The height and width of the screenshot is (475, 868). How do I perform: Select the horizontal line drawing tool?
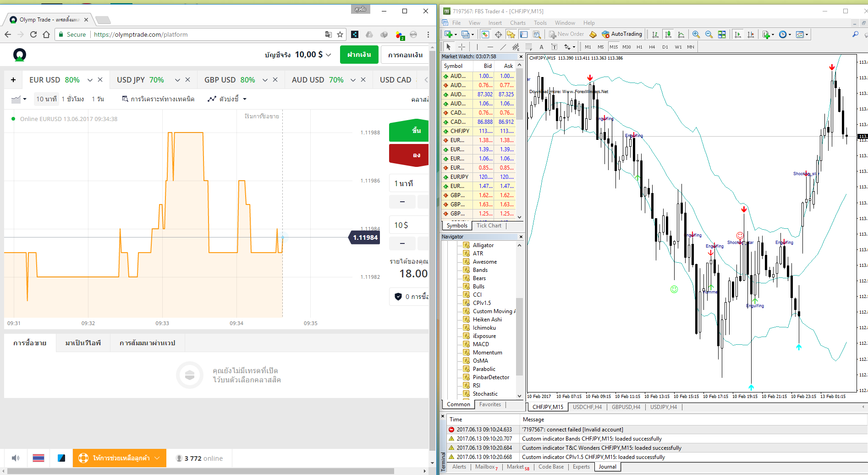490,47
